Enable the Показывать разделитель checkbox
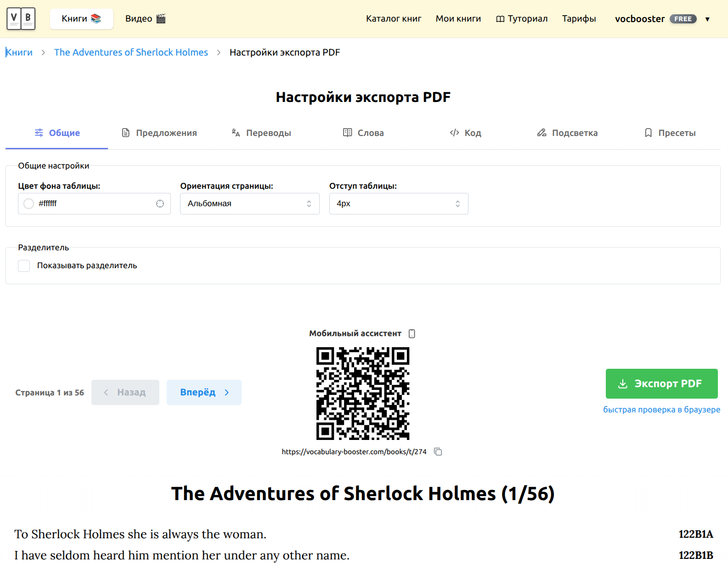The height and width of the screenshot is (569, 728). point(24,266)
